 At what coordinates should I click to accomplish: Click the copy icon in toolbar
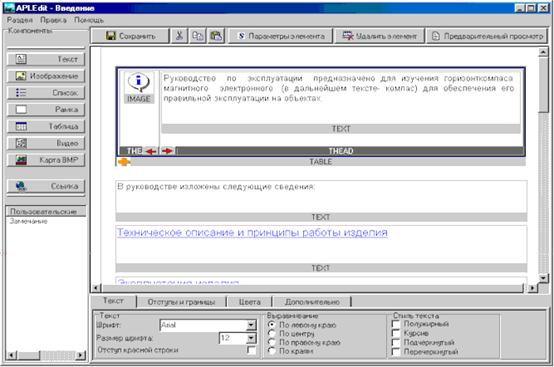click(198, 36)
